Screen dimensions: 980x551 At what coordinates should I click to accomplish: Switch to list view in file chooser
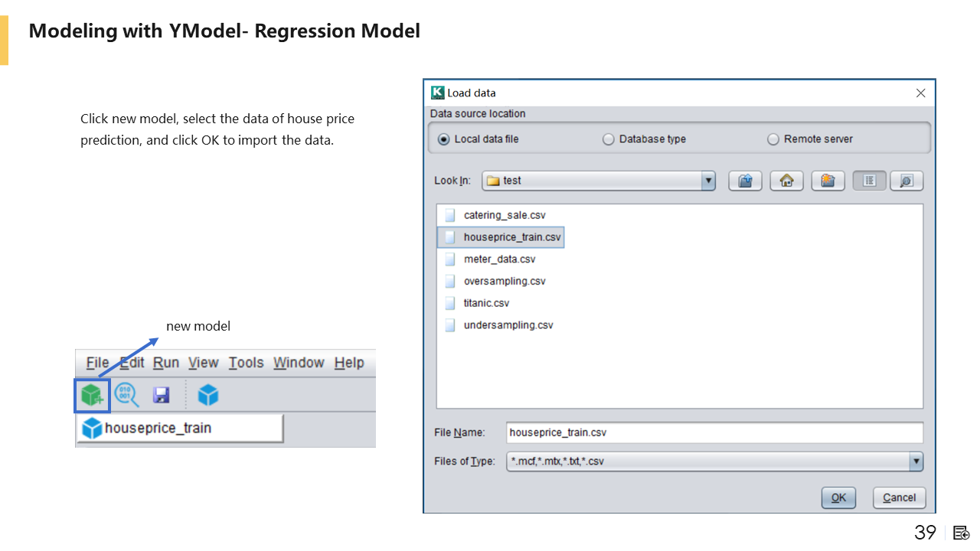pyautogui.click(x=869, y=181)
